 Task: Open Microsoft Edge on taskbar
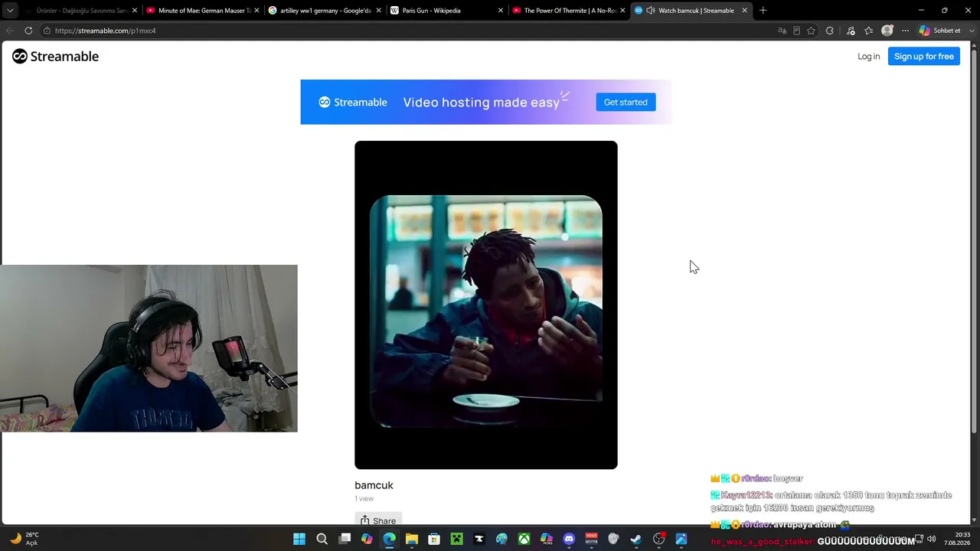pyautogui.click(x=389, y=540)
